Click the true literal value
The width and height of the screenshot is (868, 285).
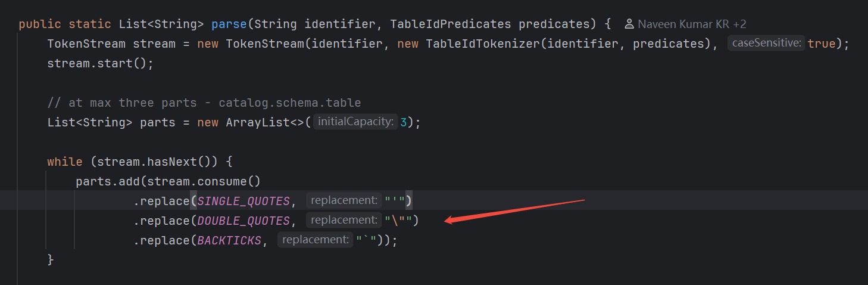pyautogui.click(x=822, y=44)
